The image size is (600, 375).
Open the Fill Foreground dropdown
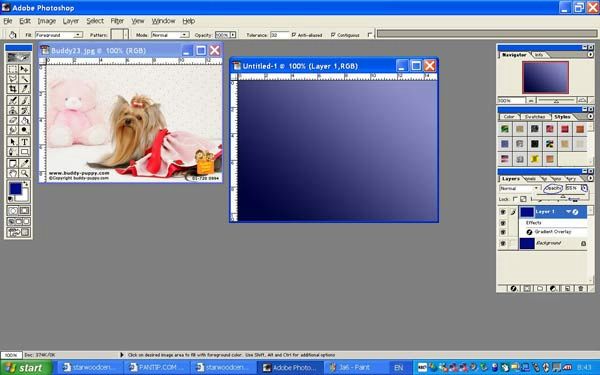59,35
